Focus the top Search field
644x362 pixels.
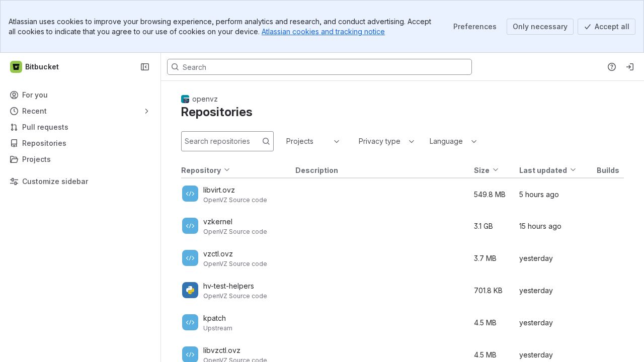coord(319,67)
